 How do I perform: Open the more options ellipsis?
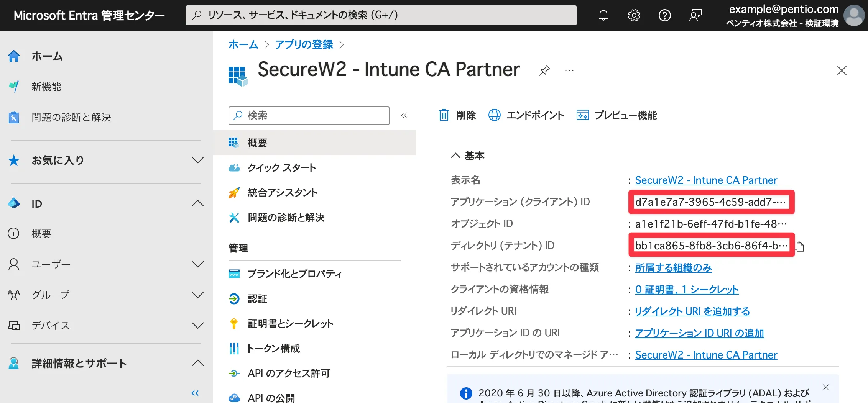pyautogui.click(x=569, y=70)
